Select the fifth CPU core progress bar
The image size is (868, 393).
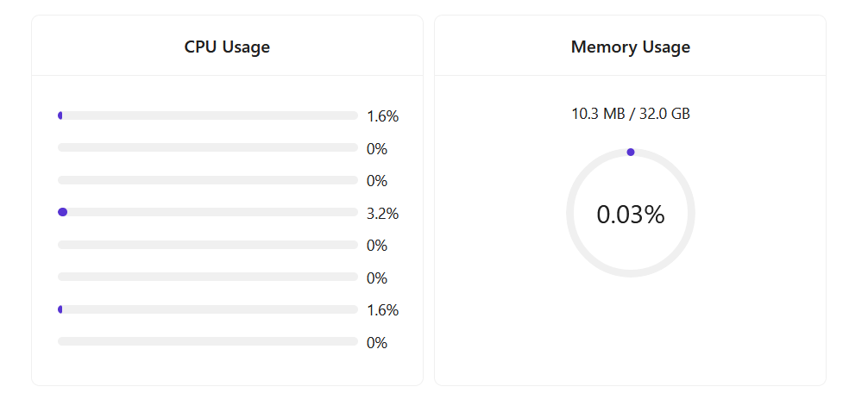click(207, 245)
